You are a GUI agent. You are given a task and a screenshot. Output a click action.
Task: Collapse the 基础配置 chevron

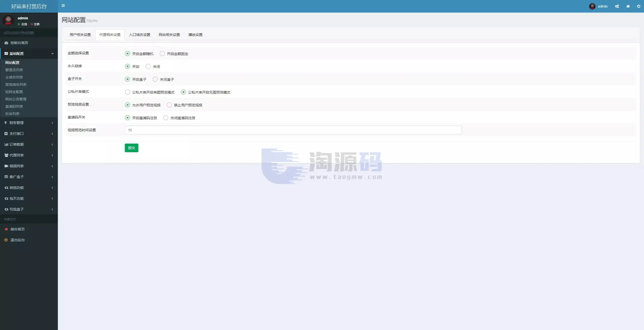(52, 54)
